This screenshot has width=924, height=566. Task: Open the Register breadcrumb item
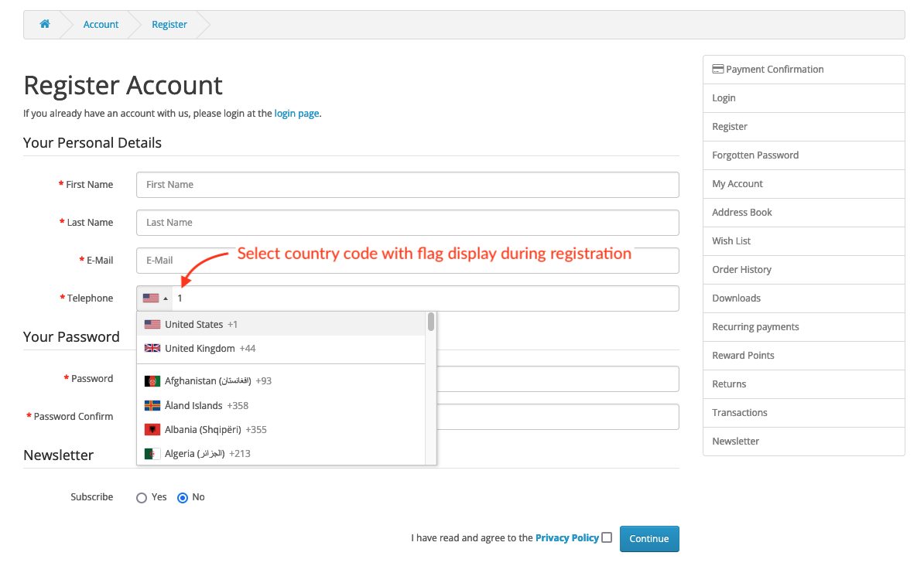[x=169, y=24]
